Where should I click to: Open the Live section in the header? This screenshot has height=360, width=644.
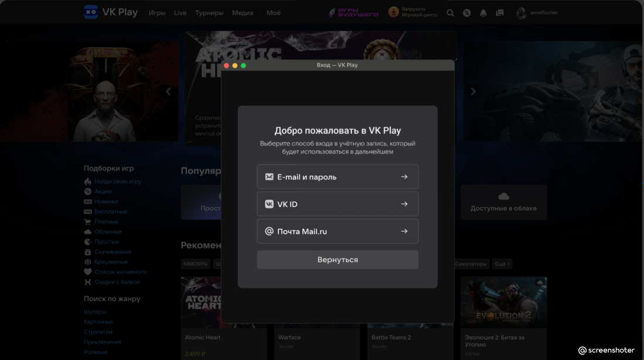[x=180, y=13]
